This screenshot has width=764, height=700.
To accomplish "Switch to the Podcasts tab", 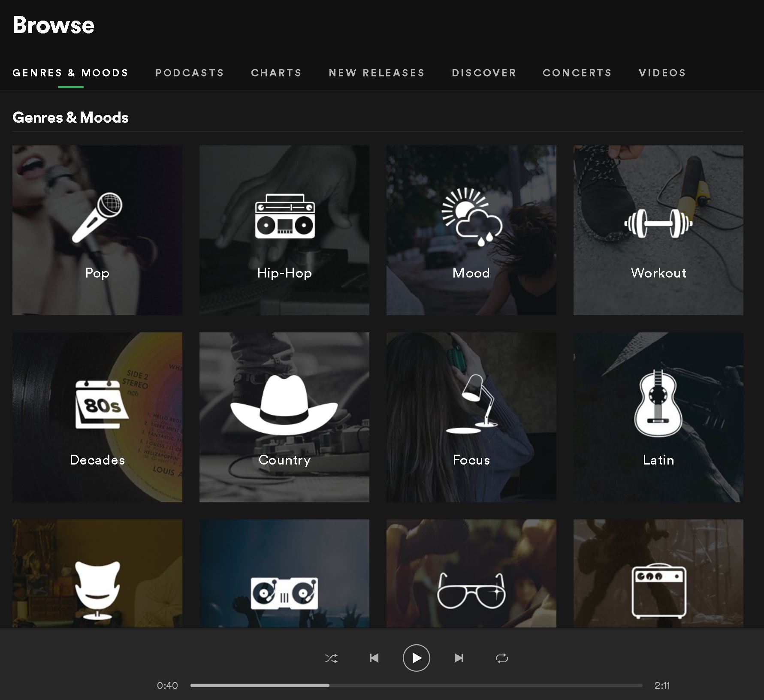I will [190, 73].
